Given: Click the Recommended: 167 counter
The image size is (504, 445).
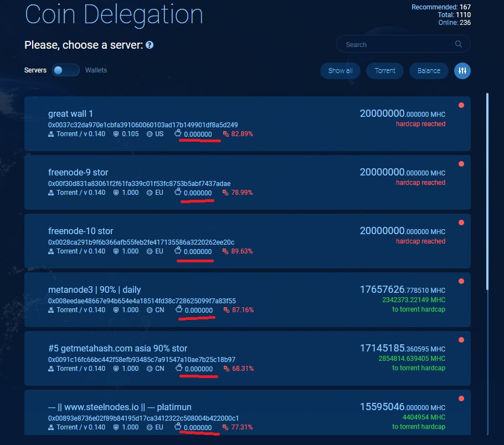Looking at the screenshot, I should (x=441, y=7).
